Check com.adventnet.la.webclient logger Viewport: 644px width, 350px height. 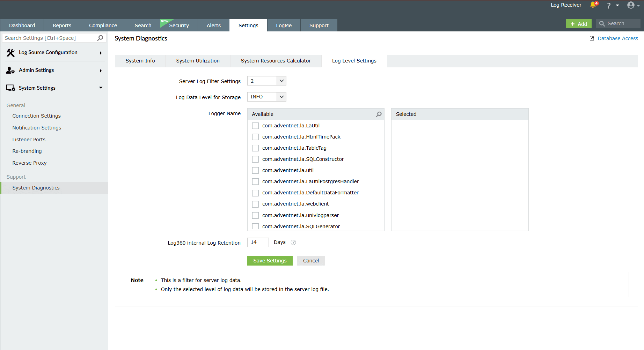(x=255, y=204)
